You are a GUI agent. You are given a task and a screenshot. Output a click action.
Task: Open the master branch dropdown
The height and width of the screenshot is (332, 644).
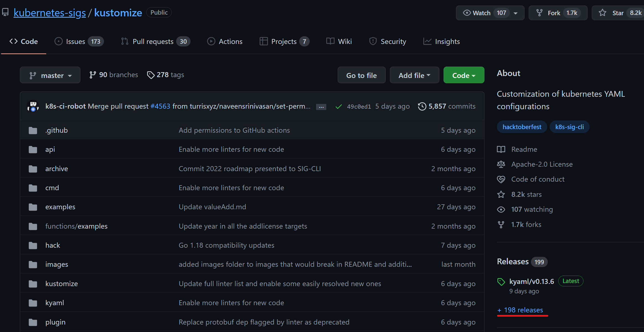tap(50, 75)
